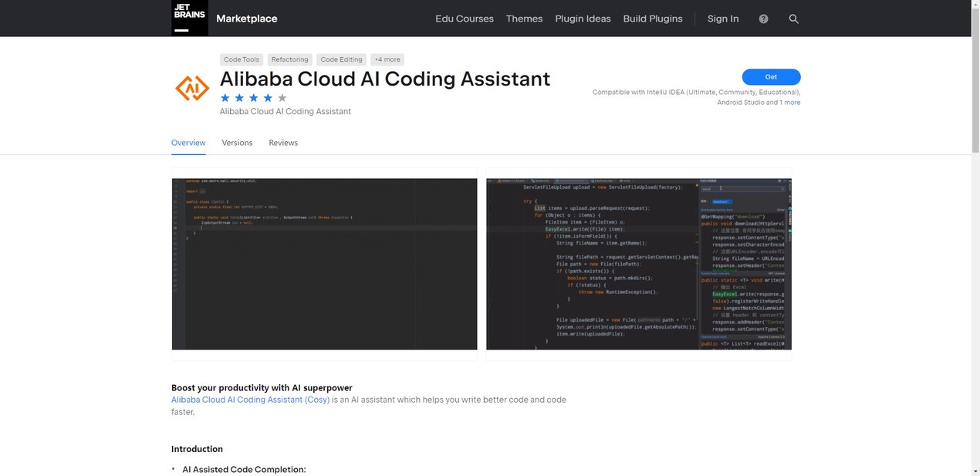This screenshot has width=980, height=476.
Task: Select the Marketplace header label
Action: click(x=246, y=18)
